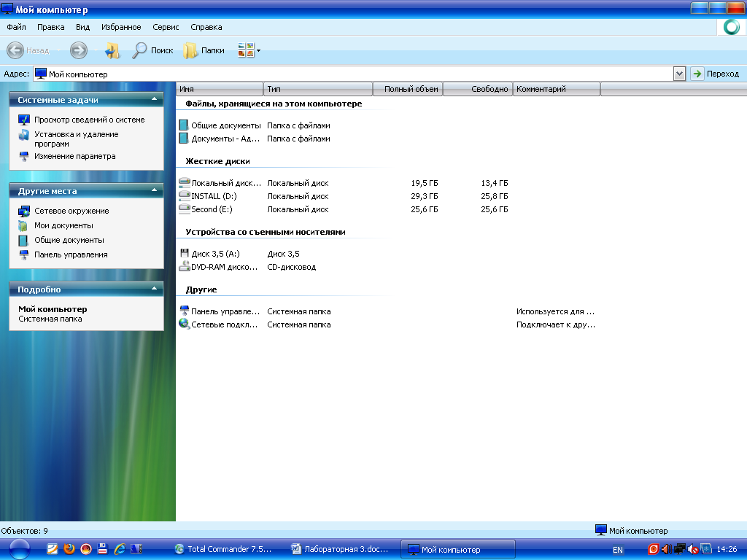Collapse the Подробно panel
This screenshot has width=747, height=560.
coord(154,289)
